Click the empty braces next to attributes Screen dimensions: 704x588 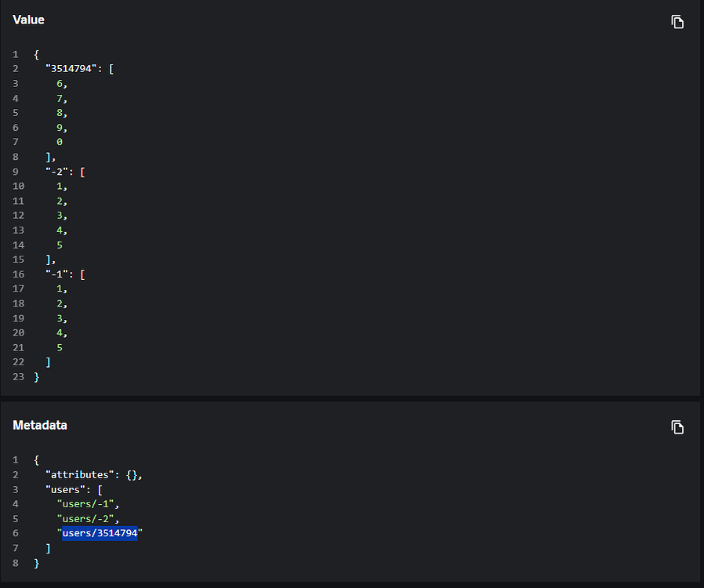point(133,474)
